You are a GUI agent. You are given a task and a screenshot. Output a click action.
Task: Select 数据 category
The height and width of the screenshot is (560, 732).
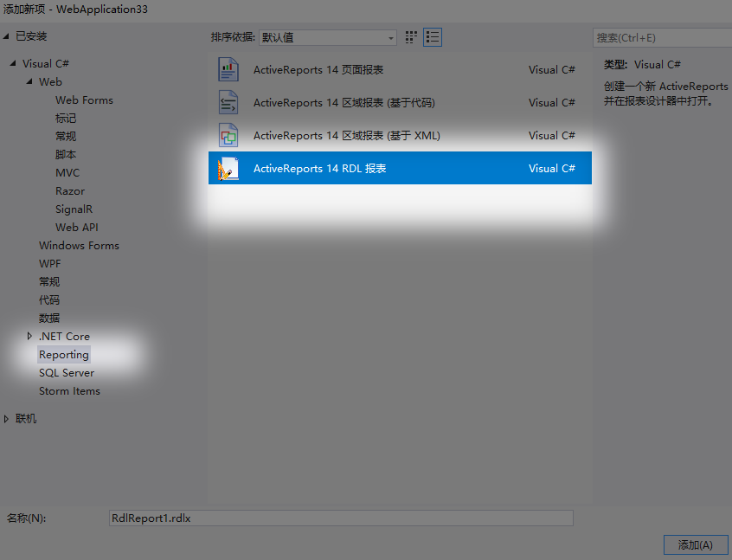(49, 319)
